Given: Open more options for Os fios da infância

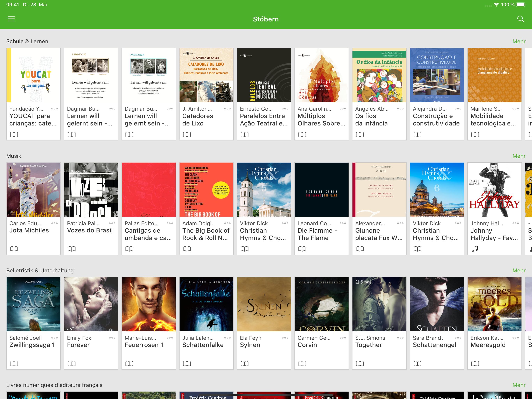Looking at the screenshot, I should click(x=400, y=109).
